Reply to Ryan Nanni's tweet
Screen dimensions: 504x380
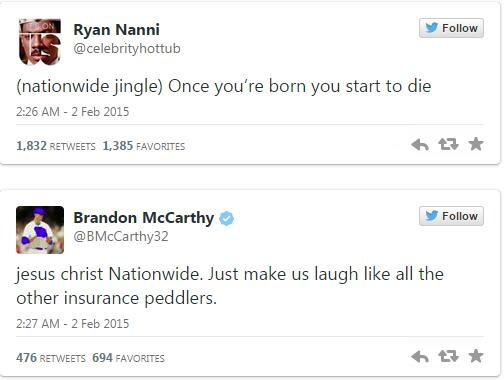click(420, 145)
